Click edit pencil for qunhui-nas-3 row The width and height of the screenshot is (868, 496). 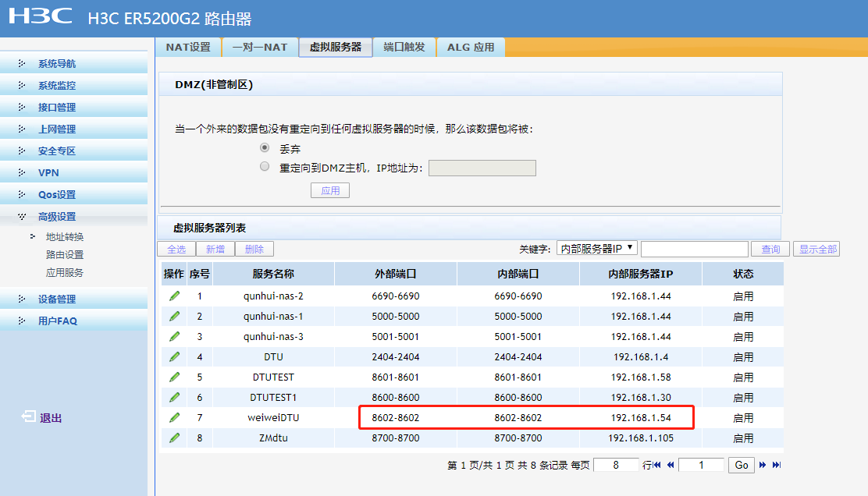pyautogui.click(x=174, y=336)
